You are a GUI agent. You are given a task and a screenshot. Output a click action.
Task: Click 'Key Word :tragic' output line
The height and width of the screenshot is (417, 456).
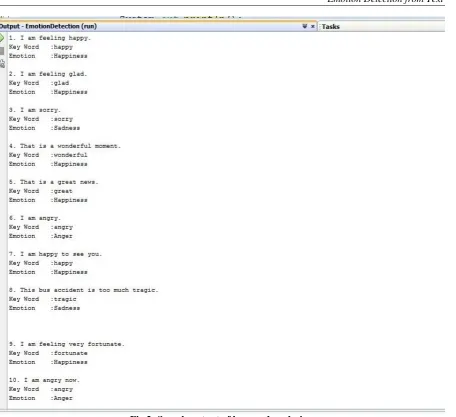click(x=43, y=299)
